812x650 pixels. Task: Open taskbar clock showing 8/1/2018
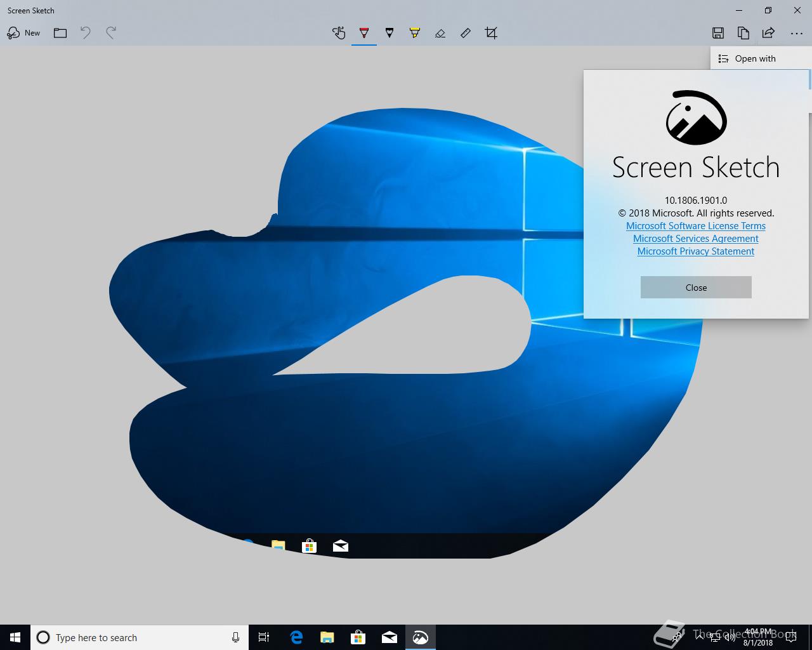[x=758, y=637]
